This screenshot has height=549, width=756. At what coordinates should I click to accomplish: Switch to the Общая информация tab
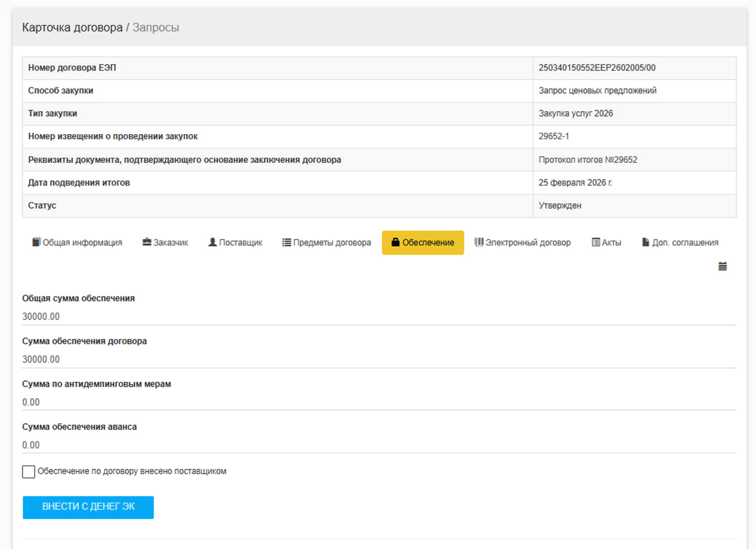(82, 242)
